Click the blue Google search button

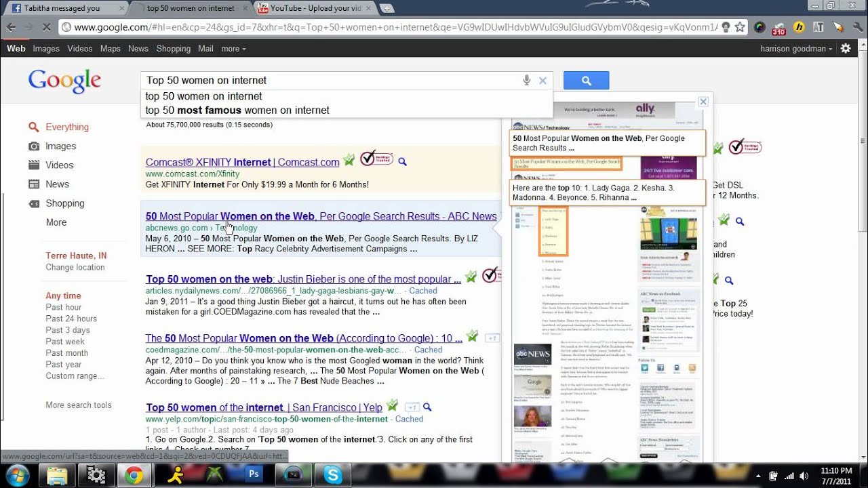(586, 81)
